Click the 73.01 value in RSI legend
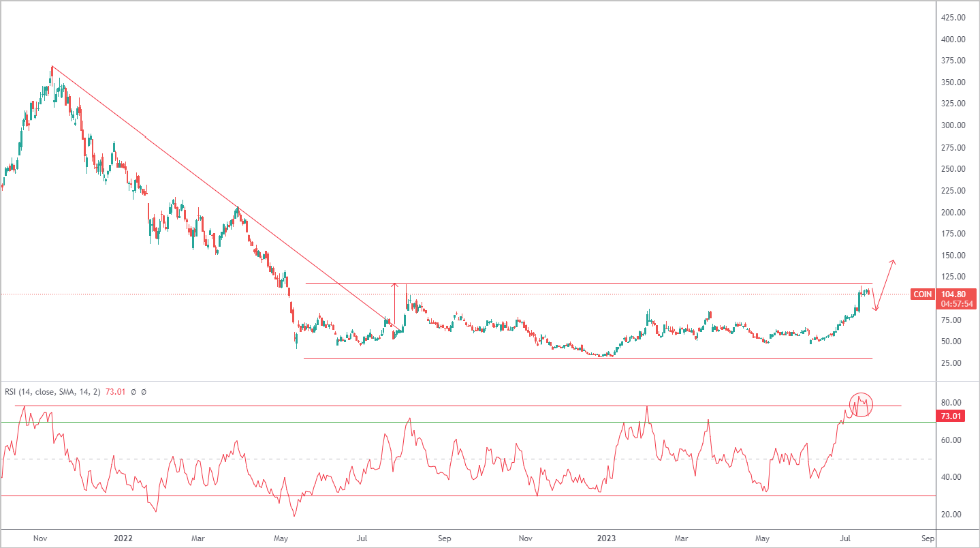 (x=115, y=392)
